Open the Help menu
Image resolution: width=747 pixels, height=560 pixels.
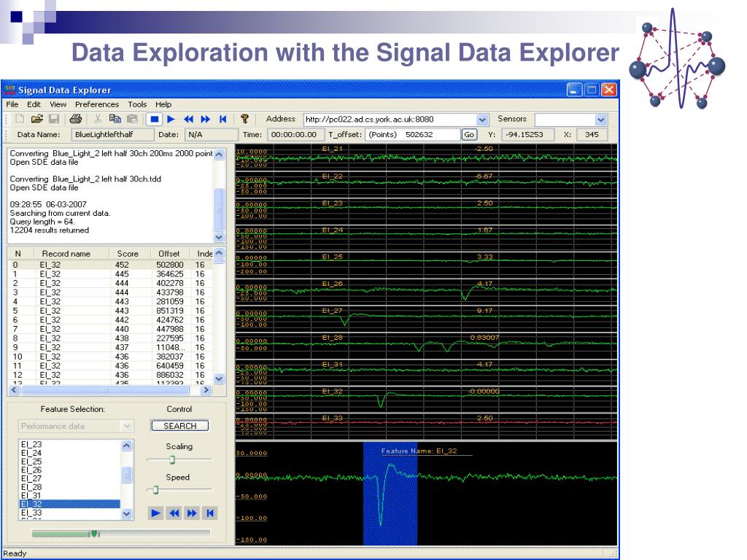(x=163, y=104)
